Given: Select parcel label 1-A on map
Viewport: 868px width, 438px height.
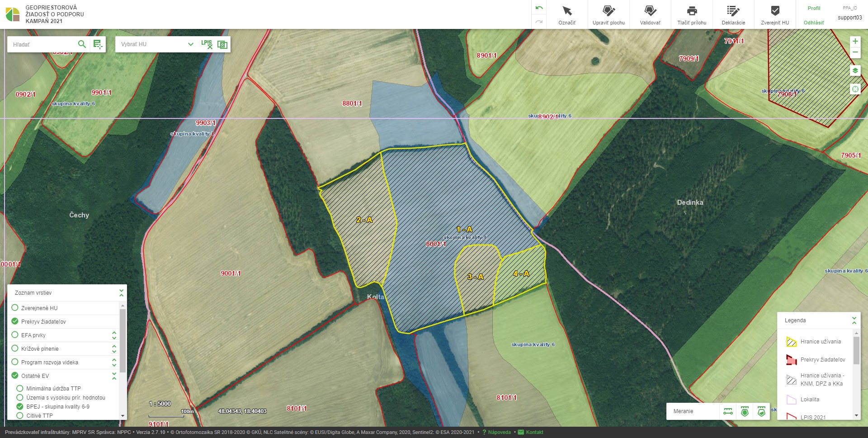Looking at the screenshot, I should pyautogui.click(x=464, y=229).
